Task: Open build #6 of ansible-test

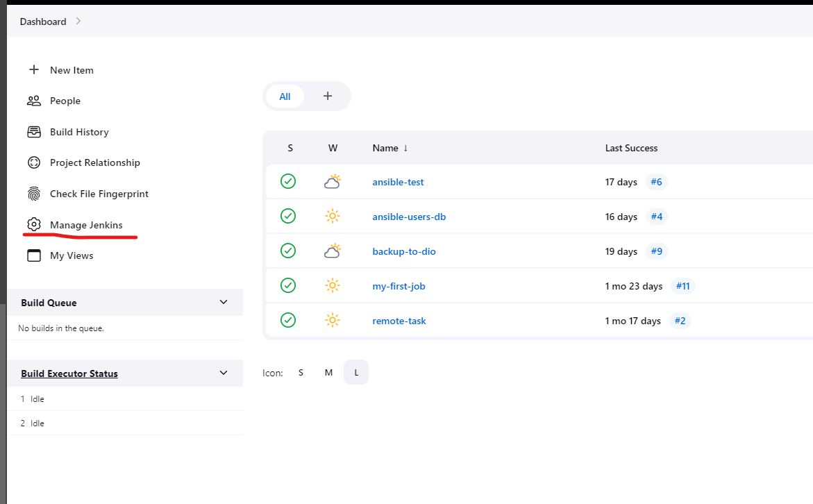Action: (656, 182)
